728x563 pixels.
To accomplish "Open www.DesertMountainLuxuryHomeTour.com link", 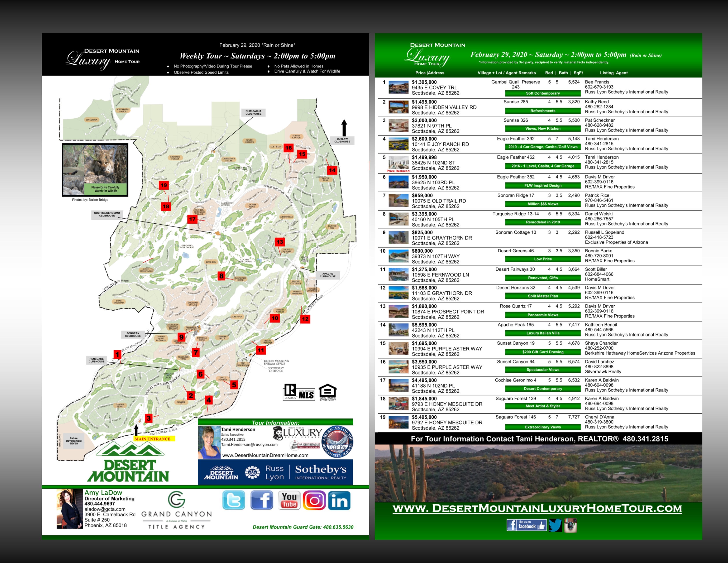I will click(537, 508).
